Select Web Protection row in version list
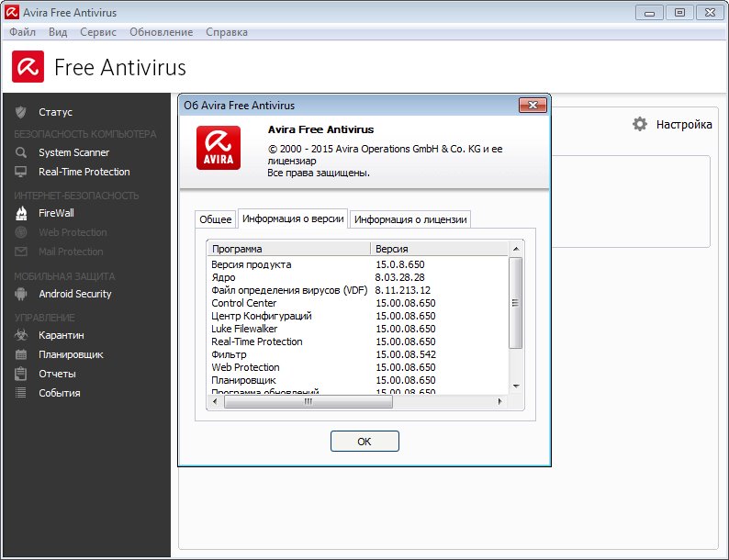729x560 pixels. point(357,367)
